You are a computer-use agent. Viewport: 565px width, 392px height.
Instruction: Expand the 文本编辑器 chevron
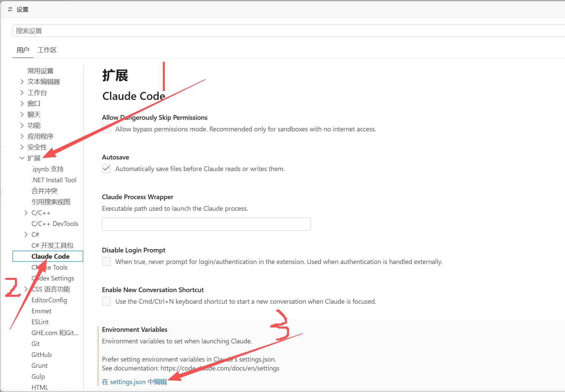[22, 82]
